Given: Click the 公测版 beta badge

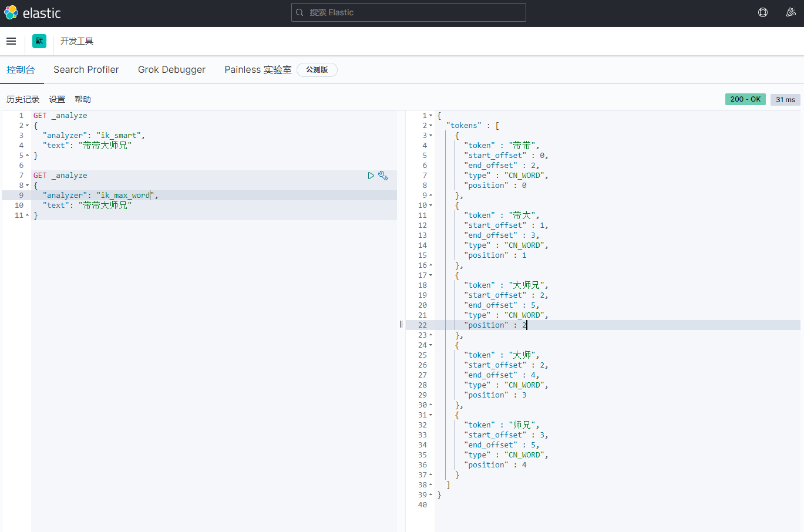Looking at the screenshot, I should click(x=317, y=70).
